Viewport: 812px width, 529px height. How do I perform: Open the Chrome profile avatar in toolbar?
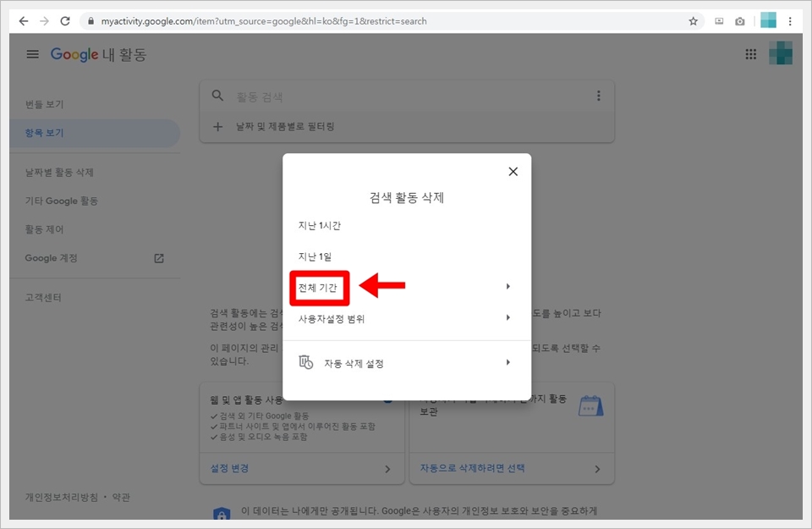pos(768,20)
